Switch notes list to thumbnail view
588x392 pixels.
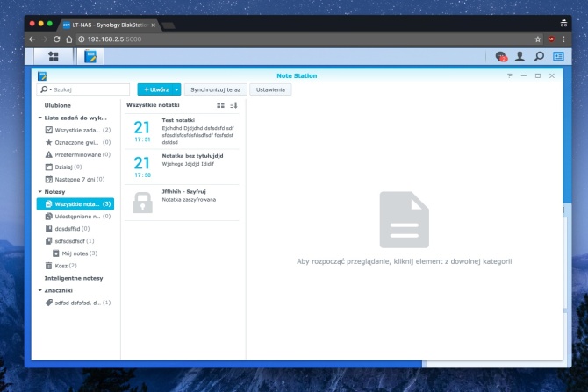[221, 105]
